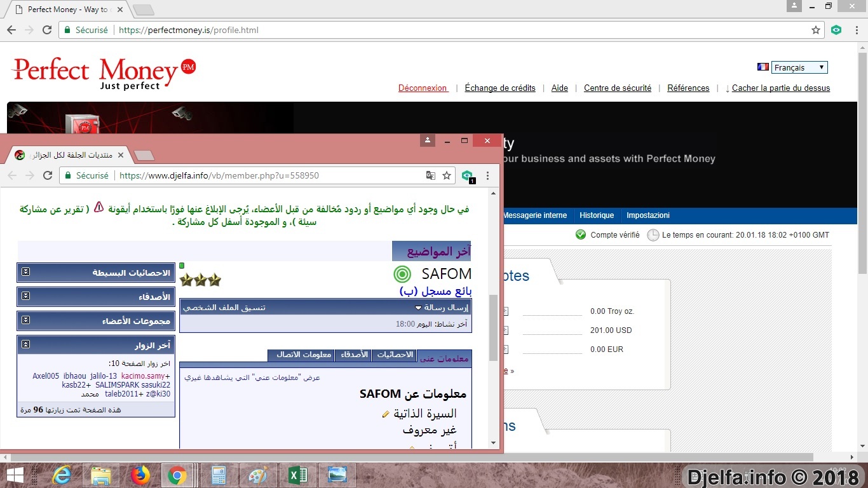
Task: Click the djelfa address bar URL
Action: 219,175
